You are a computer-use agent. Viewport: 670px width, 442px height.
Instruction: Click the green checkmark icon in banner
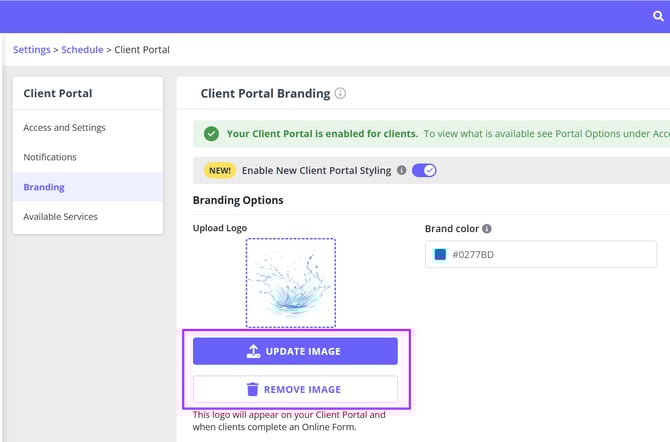[x=211, y=133]
